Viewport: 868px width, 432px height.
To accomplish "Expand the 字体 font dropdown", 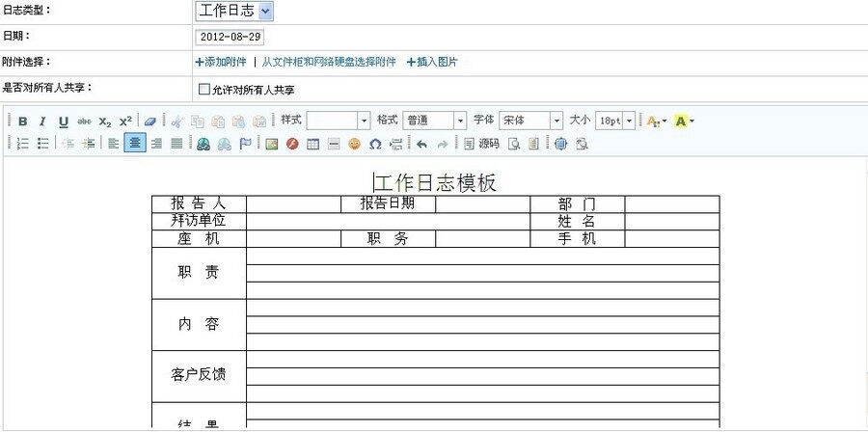I will [x=556, y=121].
